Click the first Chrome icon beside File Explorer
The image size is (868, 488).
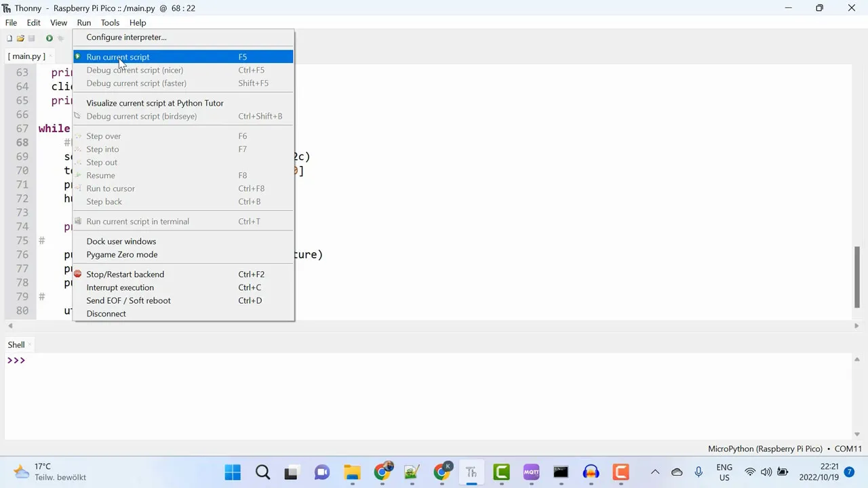(382, 472)
